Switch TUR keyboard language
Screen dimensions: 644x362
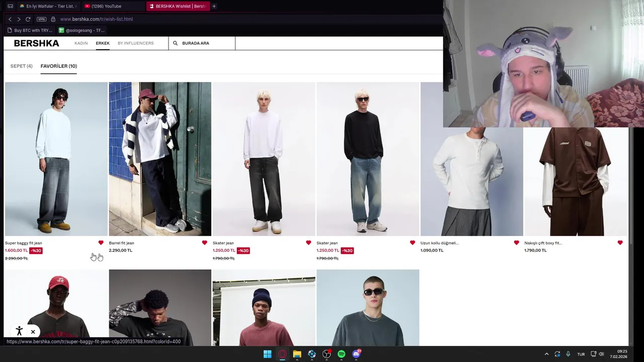point(581,354)
